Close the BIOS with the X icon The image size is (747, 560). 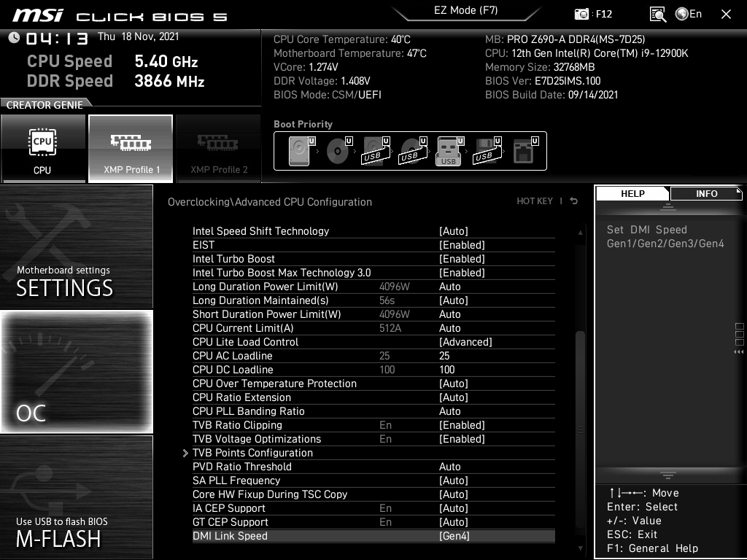pos(726,15)
